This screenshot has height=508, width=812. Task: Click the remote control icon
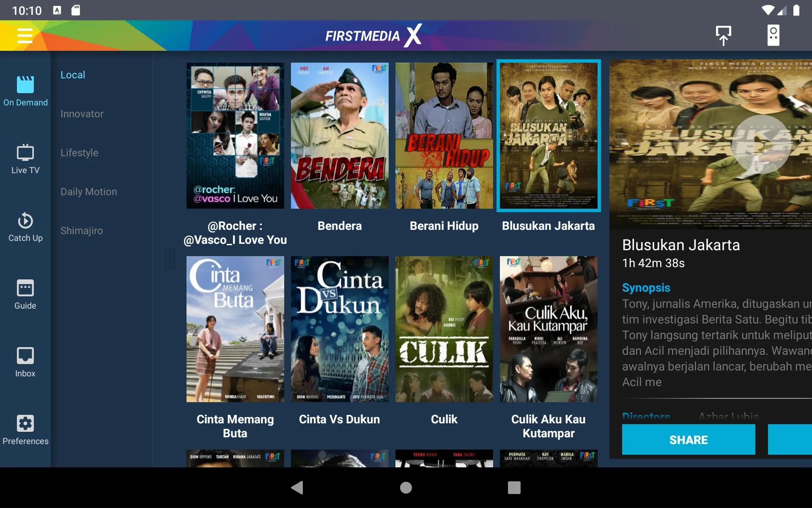point(773,35)
